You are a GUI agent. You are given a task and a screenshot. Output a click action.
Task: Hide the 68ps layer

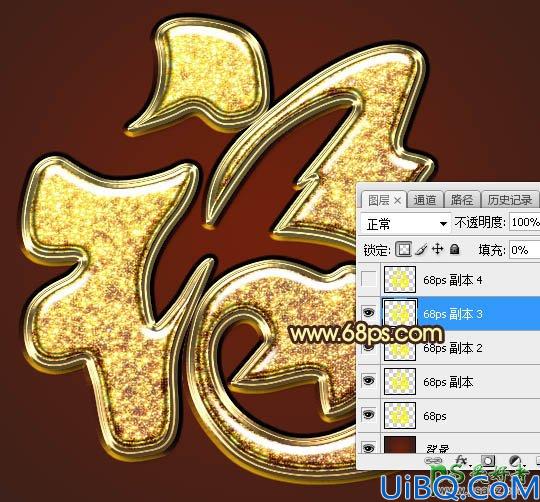(x=368, y=415)
